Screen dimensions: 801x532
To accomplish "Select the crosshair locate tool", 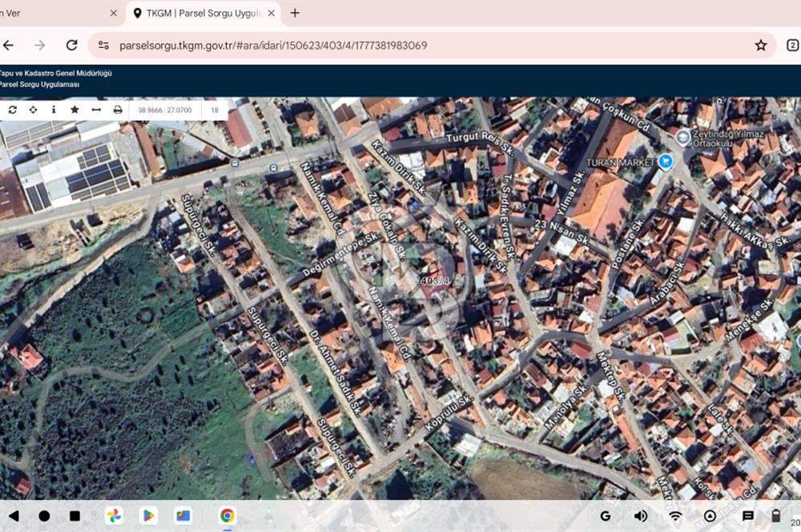I will [x=33, y=110].
